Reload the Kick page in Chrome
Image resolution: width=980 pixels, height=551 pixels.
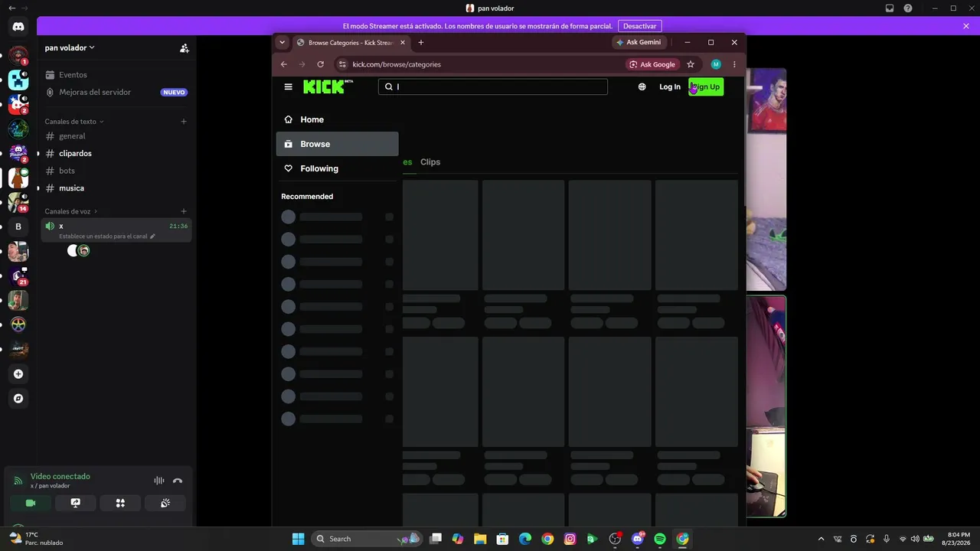pos(321,64)
